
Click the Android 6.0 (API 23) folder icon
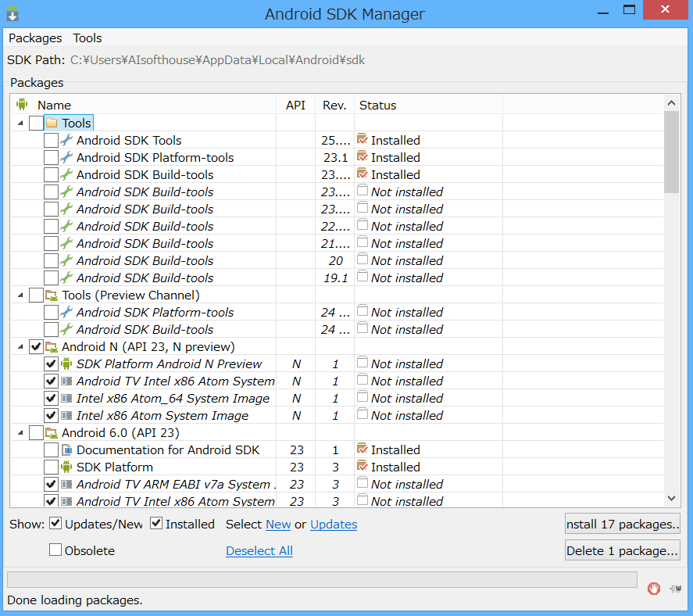[52, 432]
